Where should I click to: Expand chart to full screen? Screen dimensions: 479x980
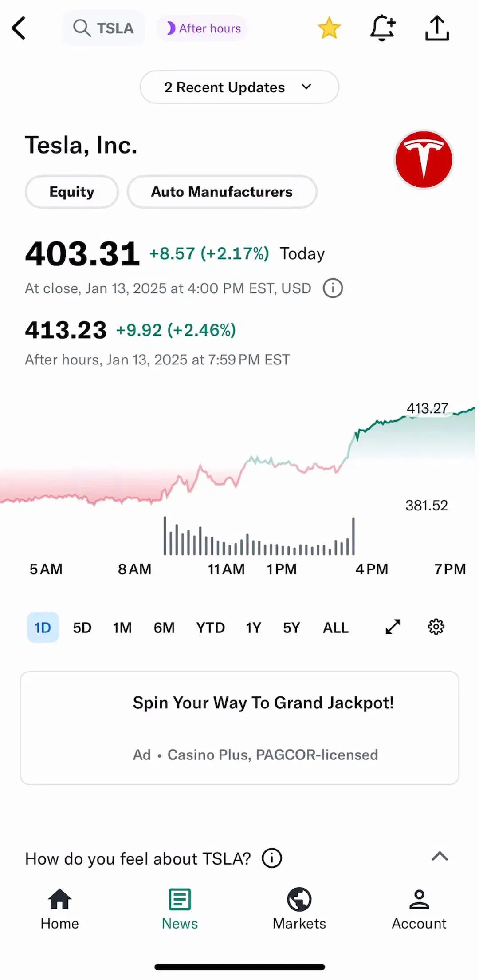pos(393,627)
